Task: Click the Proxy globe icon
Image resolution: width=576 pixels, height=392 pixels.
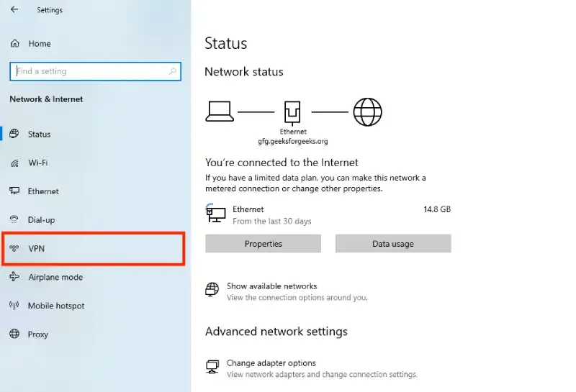Action: tap(14, 334)
